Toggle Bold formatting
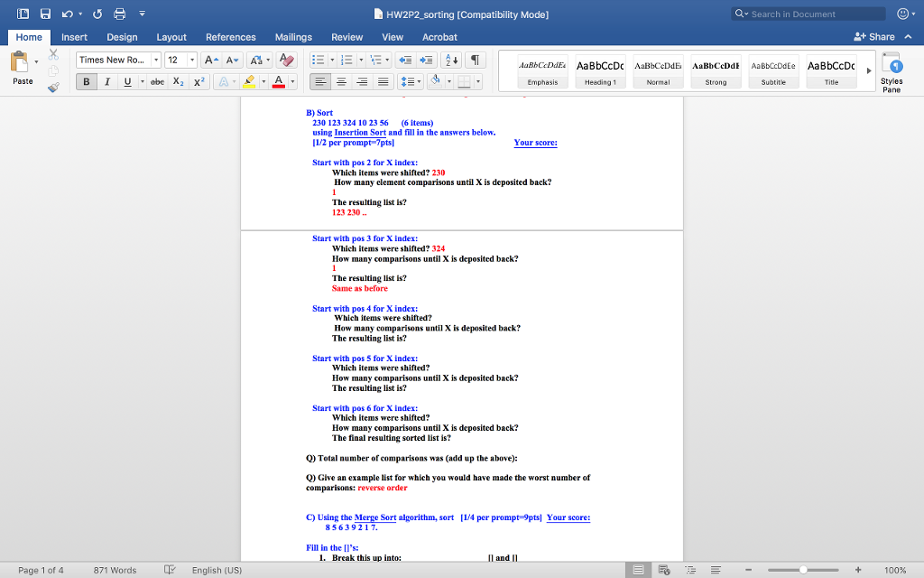Screen dimensions: 924x578 point(87,82)
